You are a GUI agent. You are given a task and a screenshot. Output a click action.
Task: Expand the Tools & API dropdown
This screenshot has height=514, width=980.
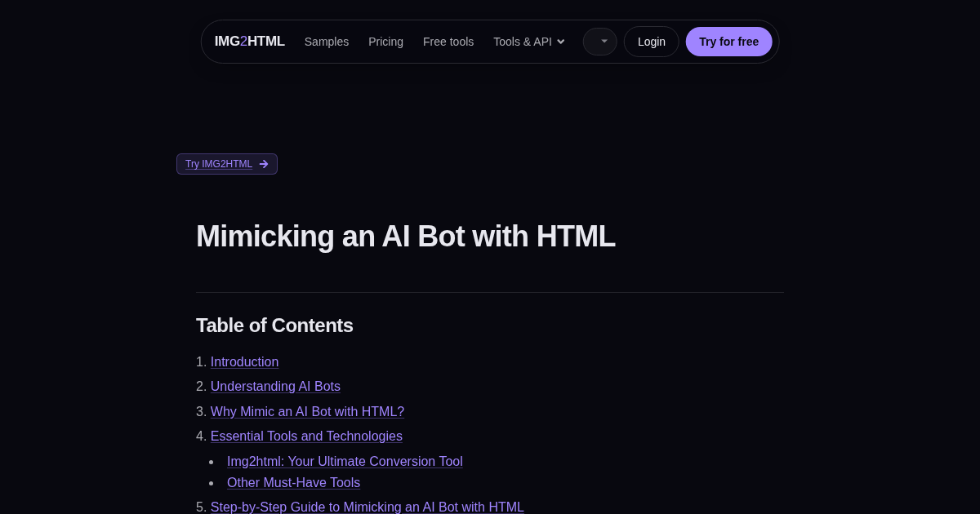coord(529,42)
